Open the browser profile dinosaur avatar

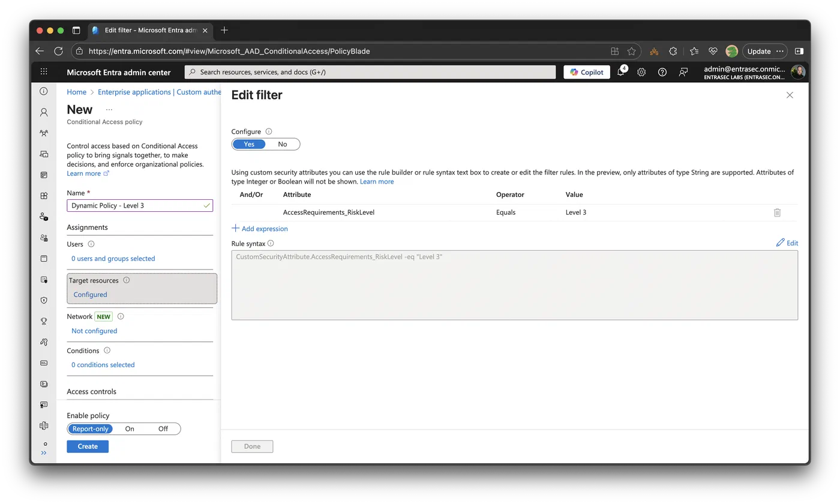pyautogui.click(x=731, y=51)
